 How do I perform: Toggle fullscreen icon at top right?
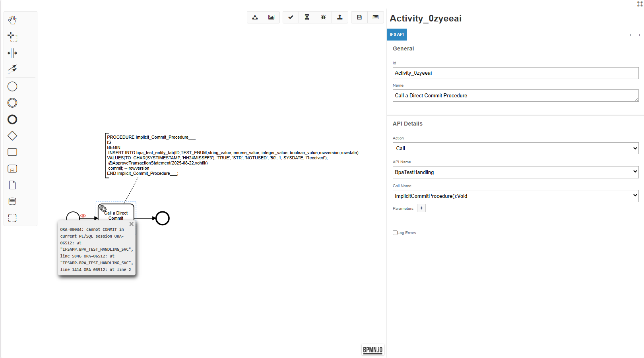(x=640, y=4)
